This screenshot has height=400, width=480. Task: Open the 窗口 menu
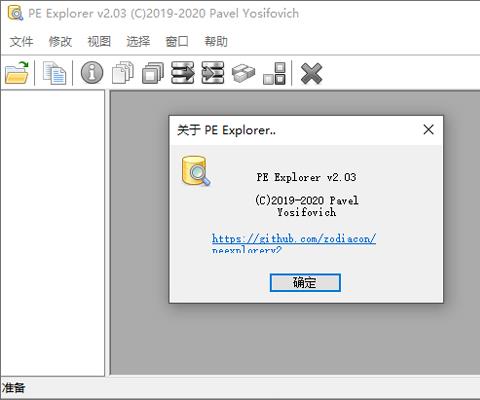pos(177,42)
